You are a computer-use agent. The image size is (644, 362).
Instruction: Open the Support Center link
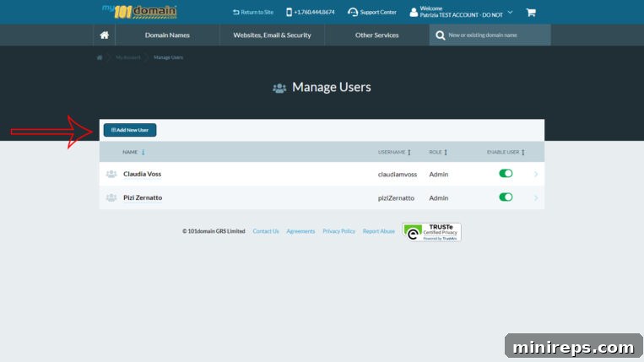[372, 13]
